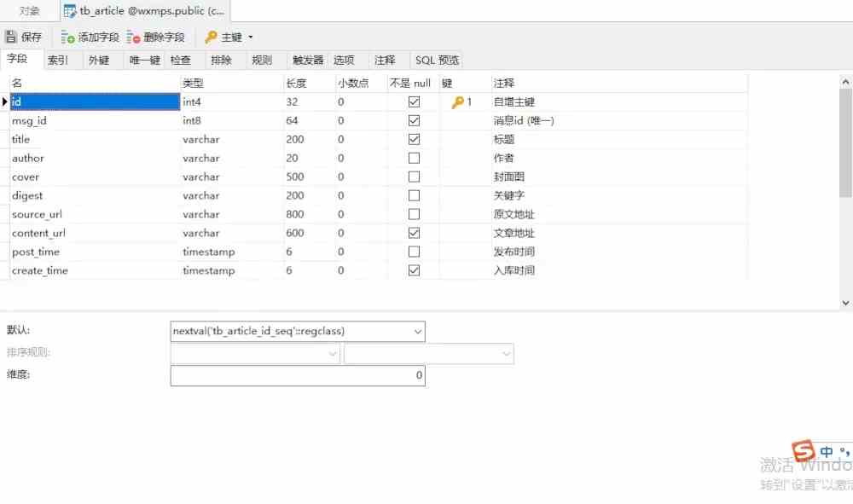Screen dimensions: 853x504
Task: Switch to the 索引 tab
Action: coord(58,60)
